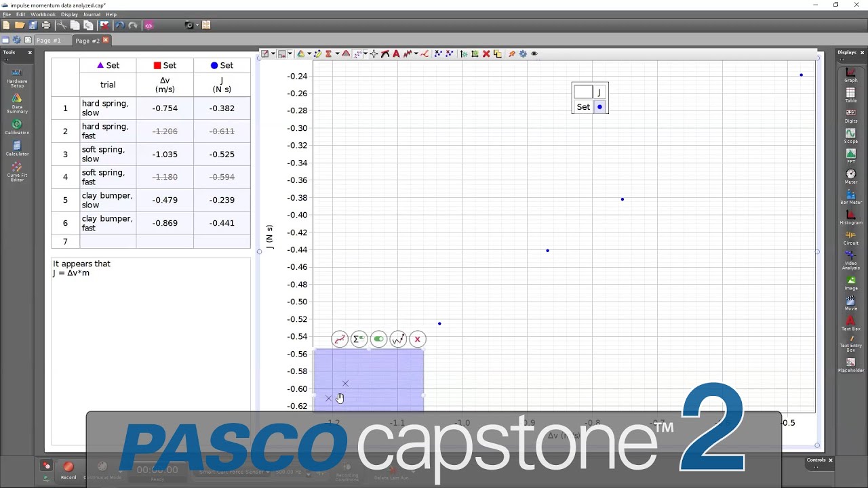Open the Data Summary panel
Screen dimensions: 868x488
click(x=17, y=103)
